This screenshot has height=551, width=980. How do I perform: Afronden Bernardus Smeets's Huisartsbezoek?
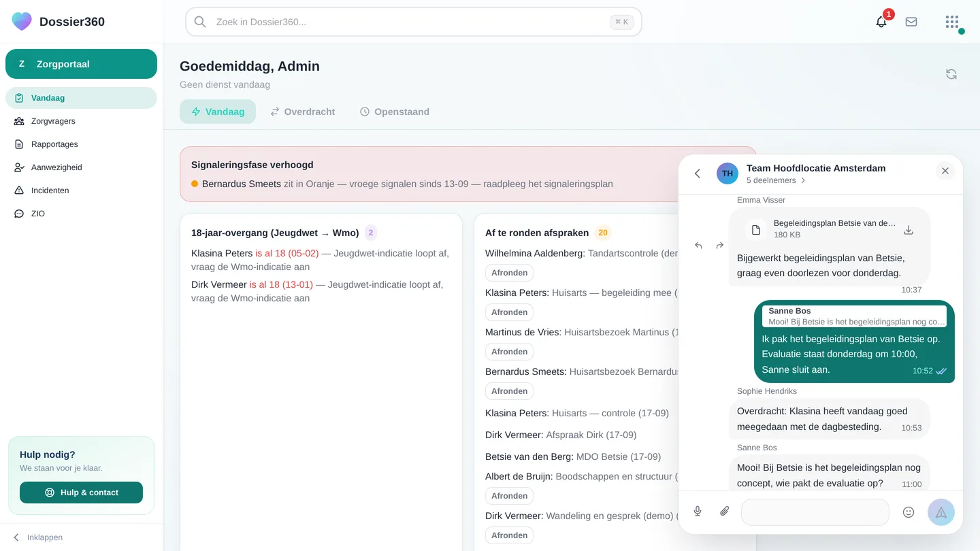point(509,391)
